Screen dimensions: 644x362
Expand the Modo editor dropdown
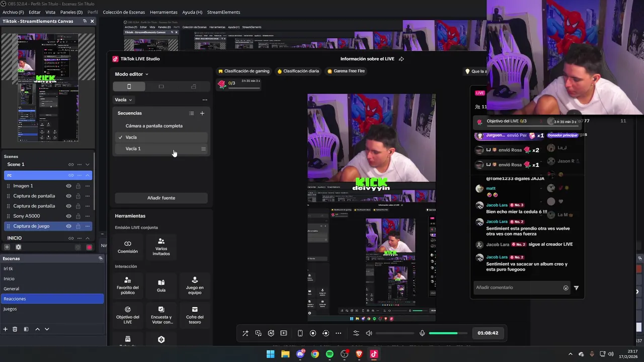point(131,74)
